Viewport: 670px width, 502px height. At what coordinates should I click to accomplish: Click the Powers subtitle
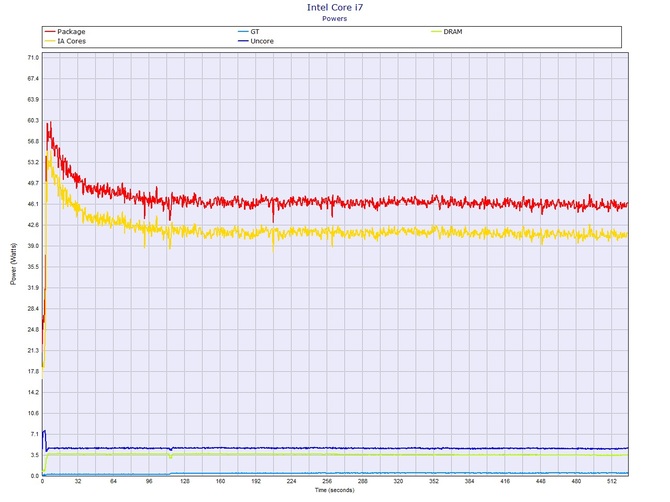335,19
